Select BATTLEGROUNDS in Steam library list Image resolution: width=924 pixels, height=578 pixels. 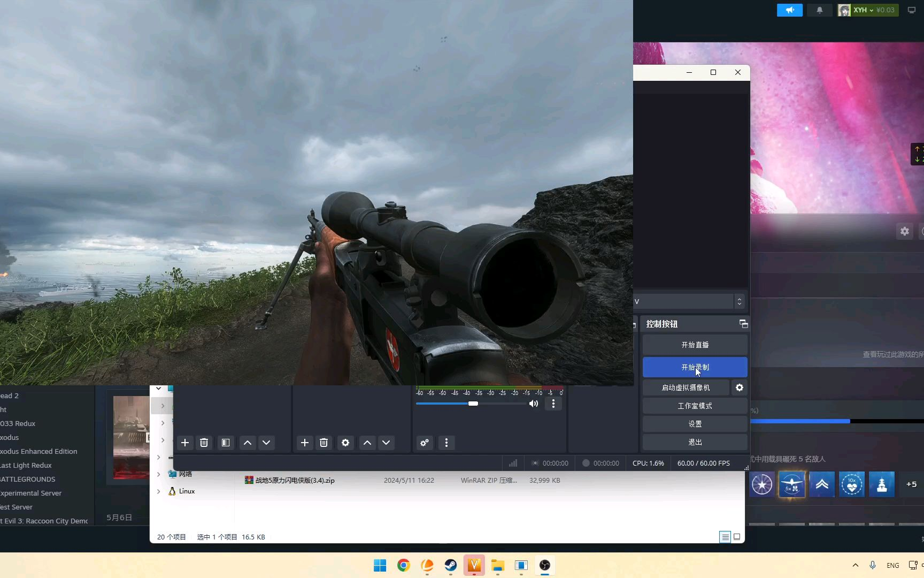28,479
